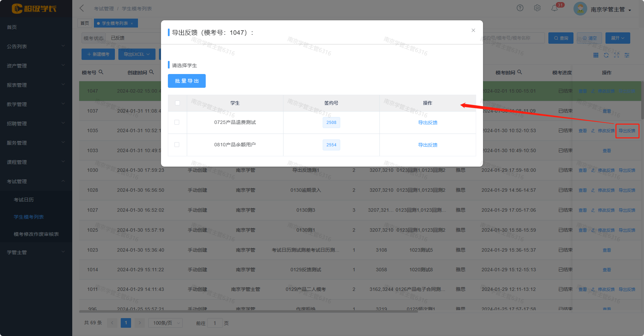This screenshot has width=644, height=336.
Task: Open the notifications bell icon
Action: [x=554, y=8]
